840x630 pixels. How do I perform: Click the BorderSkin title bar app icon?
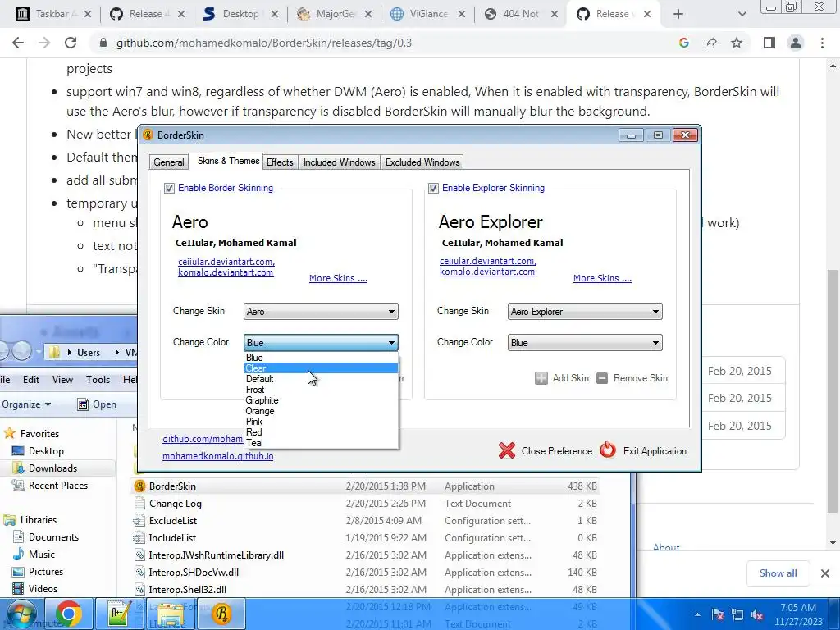pos(148,135)
